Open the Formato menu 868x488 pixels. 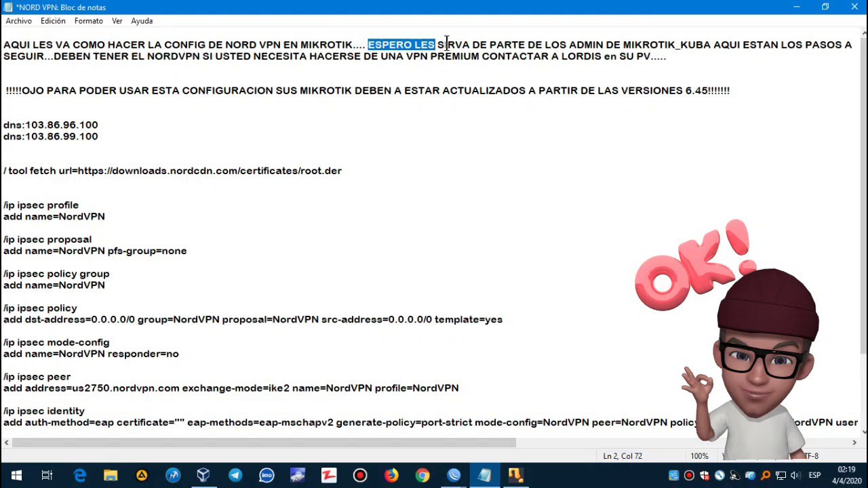tap(89, 21)
